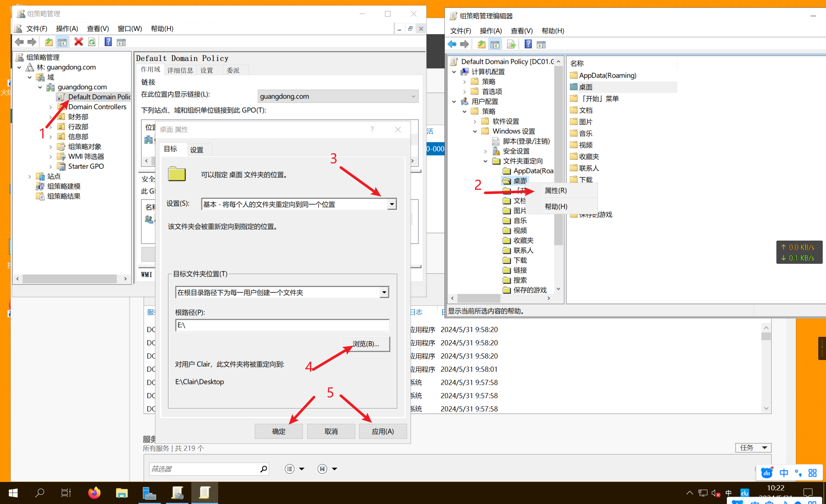Expand Domain Controllers tree node
This screenshot has width=826, height=504.
(x=51, y=107)
